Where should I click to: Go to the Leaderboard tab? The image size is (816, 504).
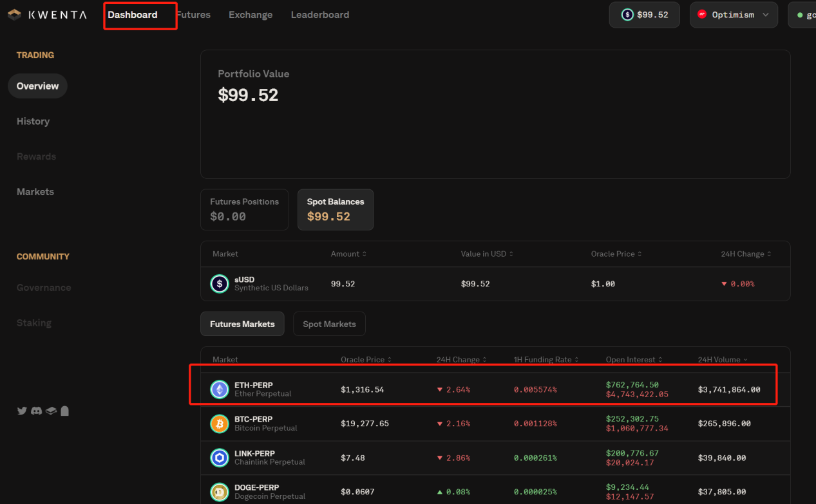pos(320,15)
